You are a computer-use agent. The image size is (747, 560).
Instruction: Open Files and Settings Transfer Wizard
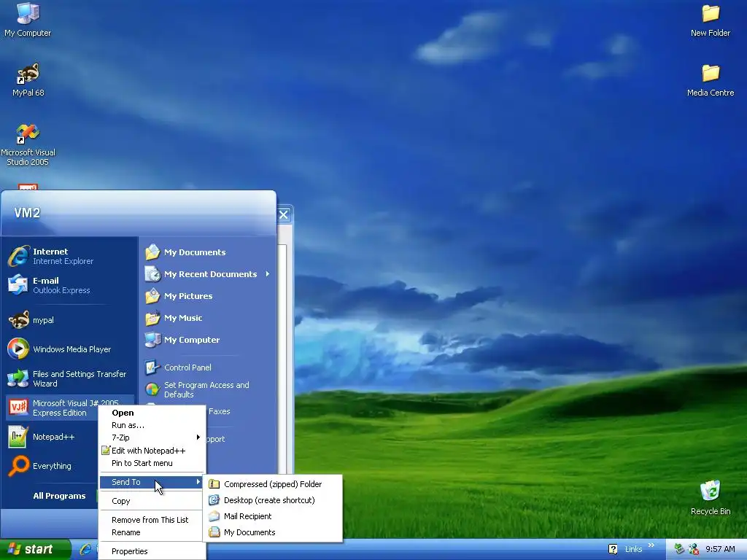[69, 378]
